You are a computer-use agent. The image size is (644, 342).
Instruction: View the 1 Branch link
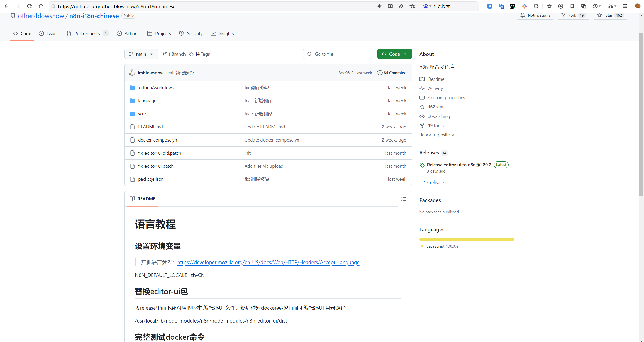(174, 54)
